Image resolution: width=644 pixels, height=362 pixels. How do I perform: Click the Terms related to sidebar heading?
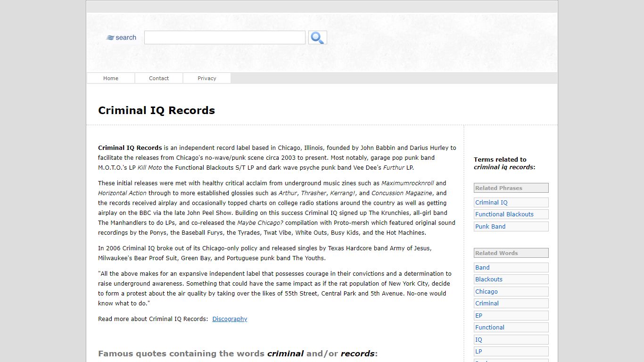tap(504, 163)
